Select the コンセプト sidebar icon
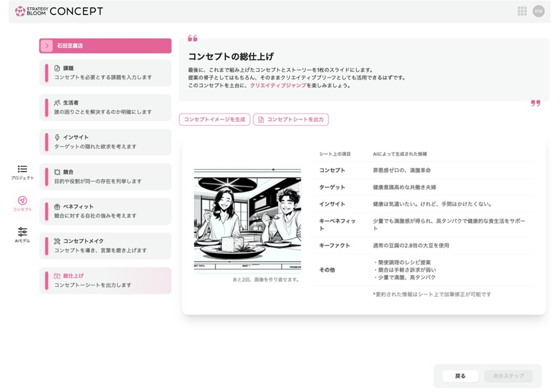The image size is (560, 392). click(x=22, y=201)
